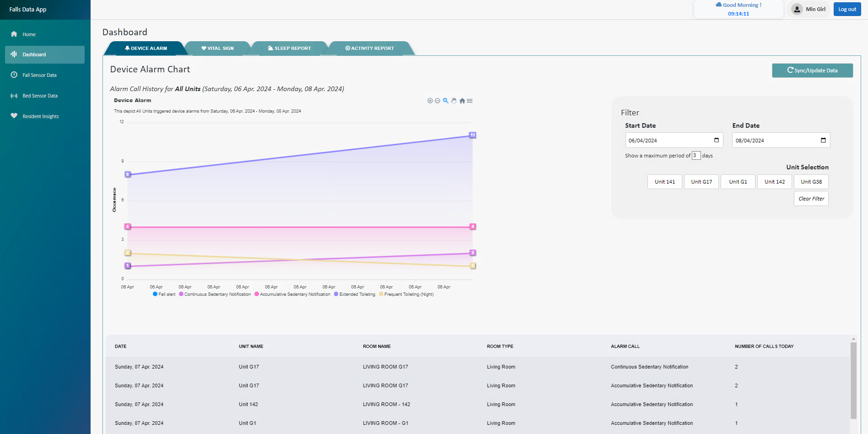The image size is (868, 434).
Task: Enable the panning hand tool on the chart
Action: [453, 101]
